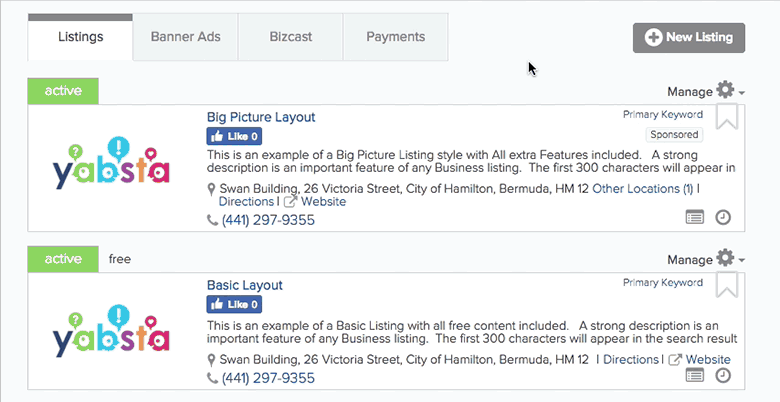Like the Basic Layout listing

(234, 304)
